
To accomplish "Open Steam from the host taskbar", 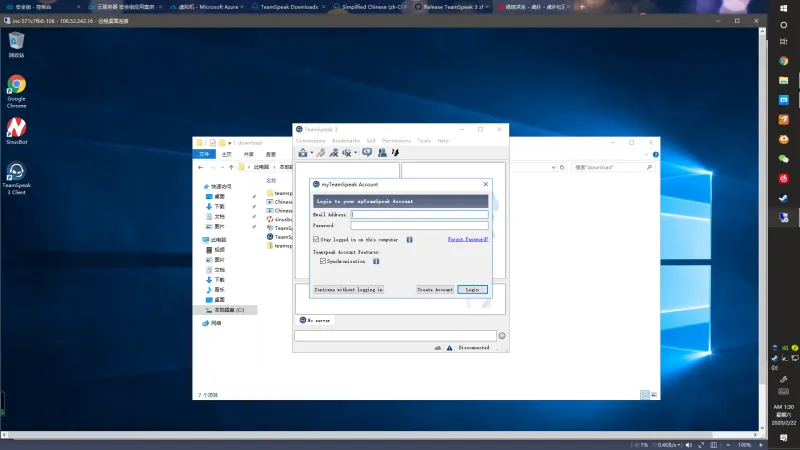I will (784, 198).
